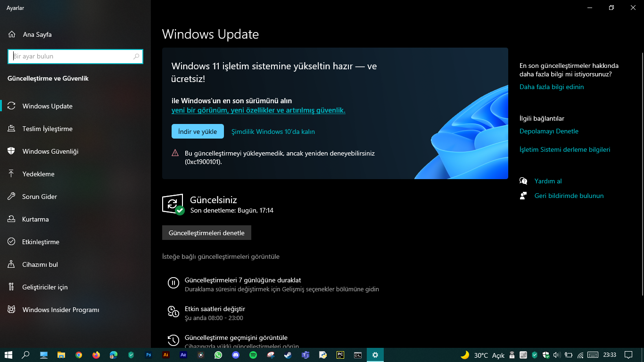The image size is (644, 362).
Task: Click the 23:33 clock in the taskbar
Action: tap(610, 355)
